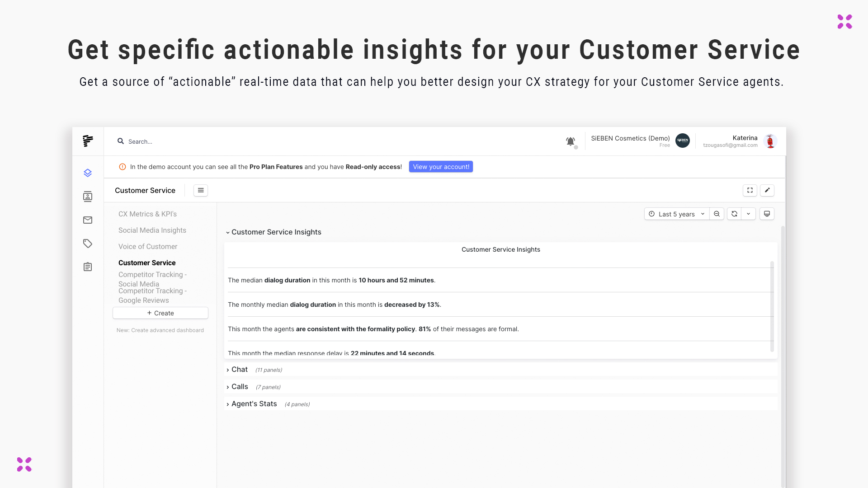
Task: Open the layers dashboard sidebar icon
Action: click(x=88, y=173)
